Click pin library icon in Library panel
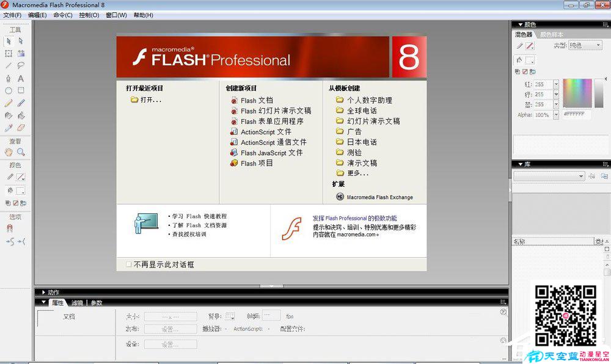Image resolution: width=611 pixels, height=364 pixels. (592, 176)
